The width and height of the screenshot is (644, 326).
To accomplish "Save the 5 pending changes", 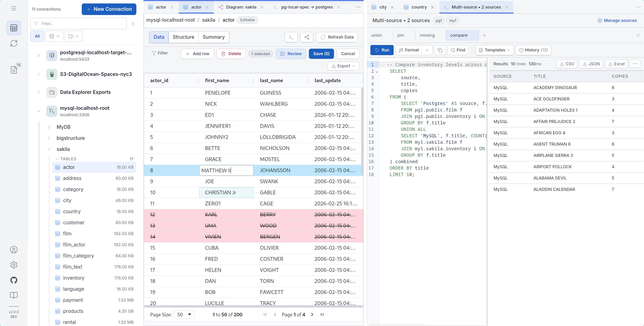I will (x=321, y=54).
